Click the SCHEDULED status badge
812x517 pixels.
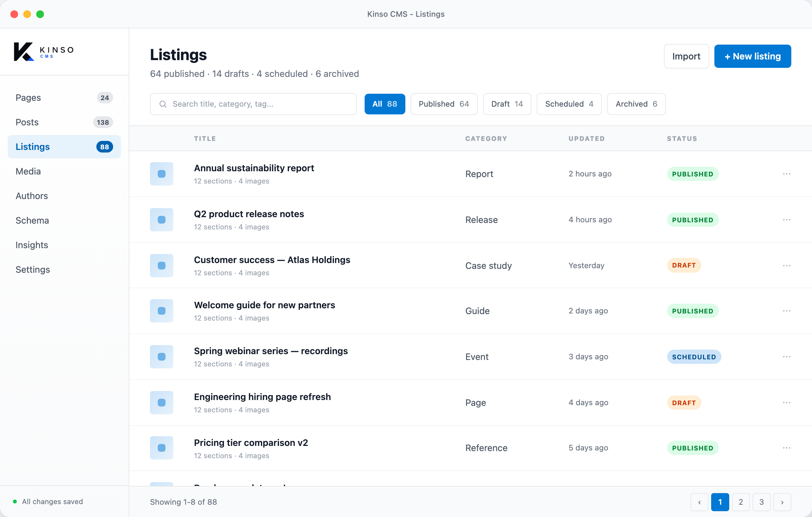(x=694, y=357)
